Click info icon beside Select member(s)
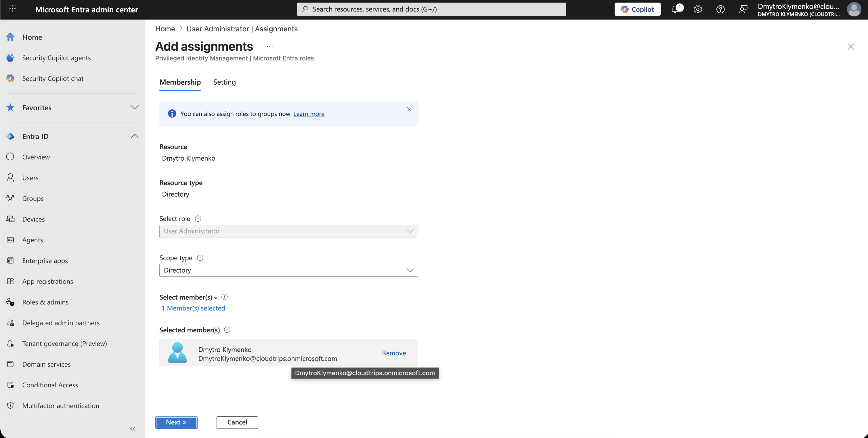This screenshot has height=438, width=868. coord(225,297)
